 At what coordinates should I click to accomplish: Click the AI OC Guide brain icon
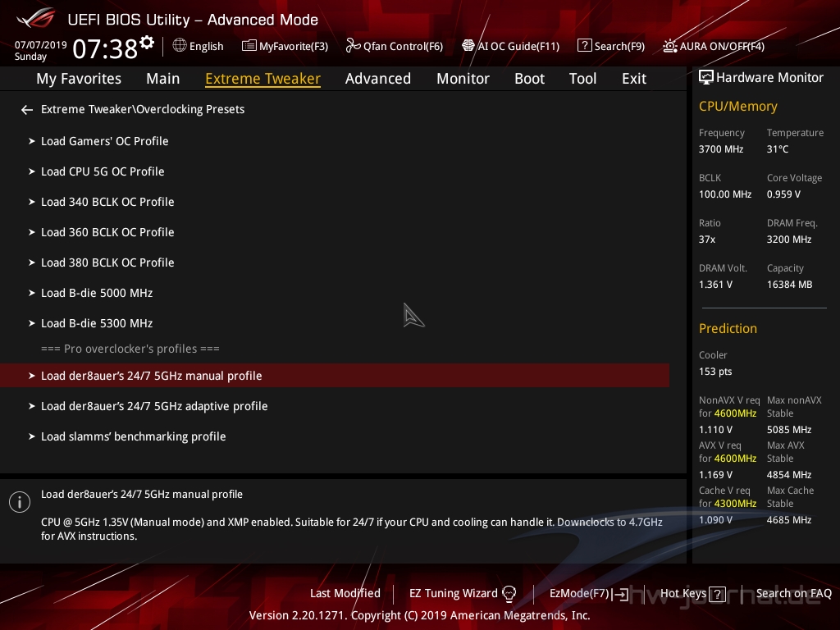[468, 46]
